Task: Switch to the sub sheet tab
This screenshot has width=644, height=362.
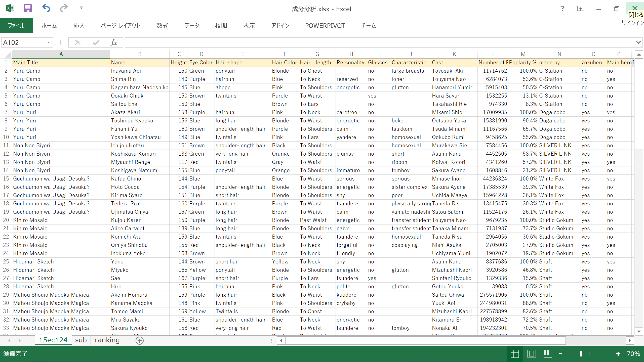Action: pos(81,340)
